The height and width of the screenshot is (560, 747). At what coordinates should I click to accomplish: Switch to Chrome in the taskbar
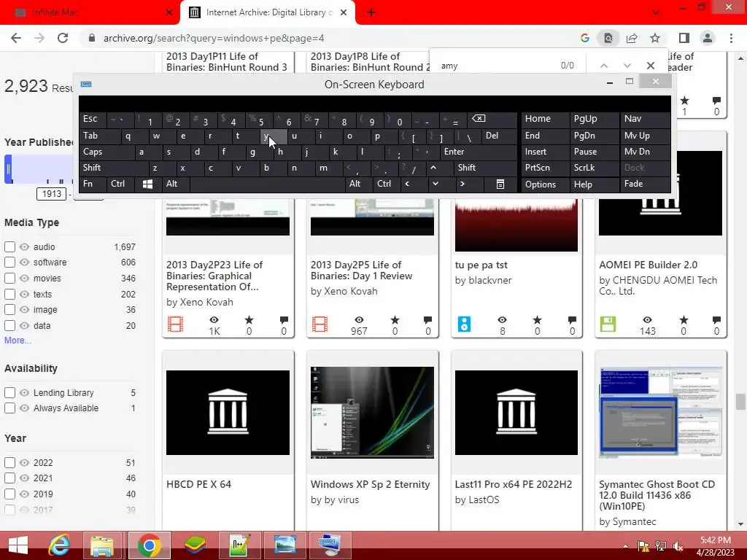click(149, 545)
